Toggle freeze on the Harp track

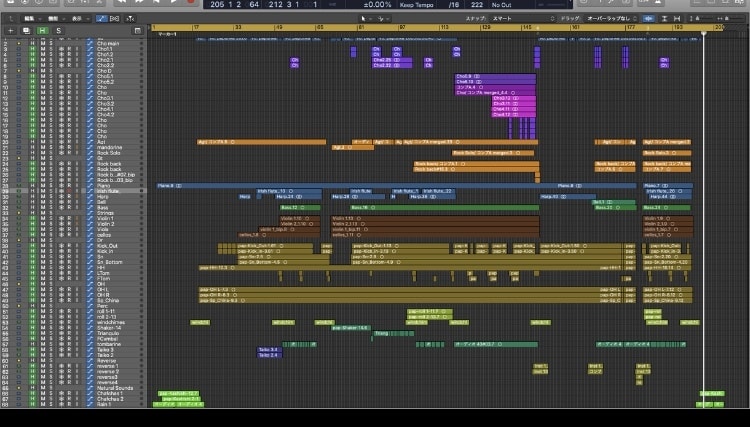pyautogui.click(x=62, y=197)
